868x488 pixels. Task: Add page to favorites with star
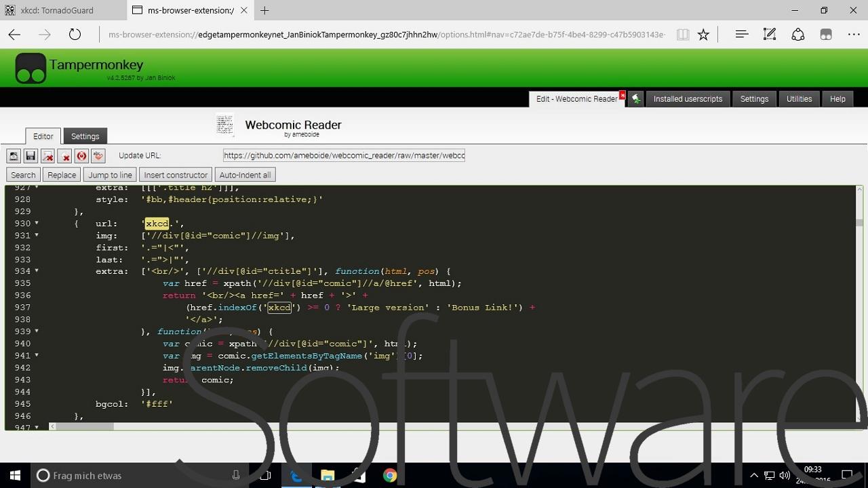(x=704, y=35)
